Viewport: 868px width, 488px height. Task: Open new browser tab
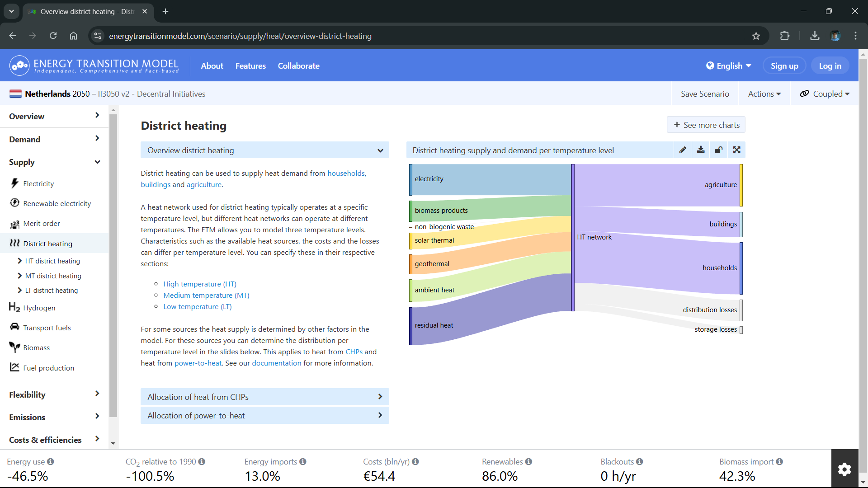[165, 11]
